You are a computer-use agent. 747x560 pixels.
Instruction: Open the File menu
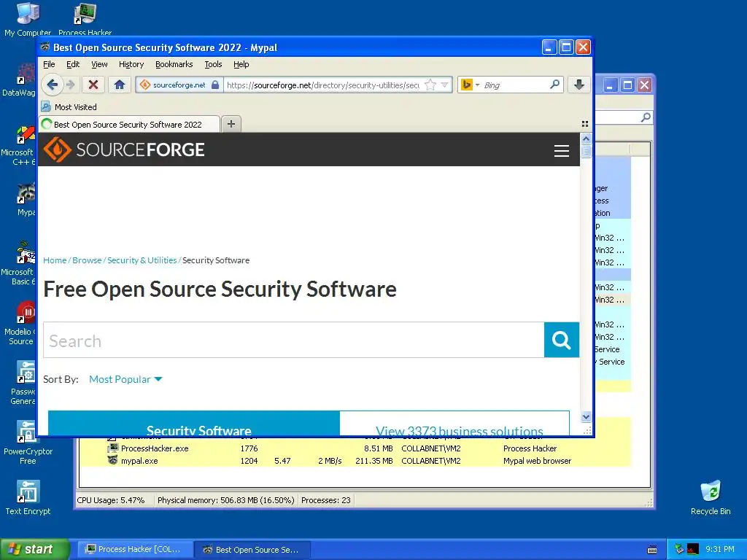49,64
